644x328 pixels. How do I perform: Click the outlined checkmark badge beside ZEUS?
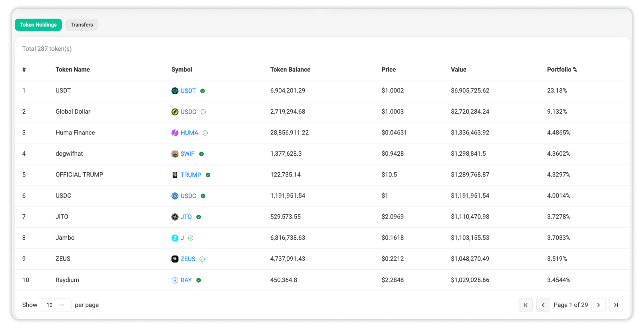[x=202, y=259]
